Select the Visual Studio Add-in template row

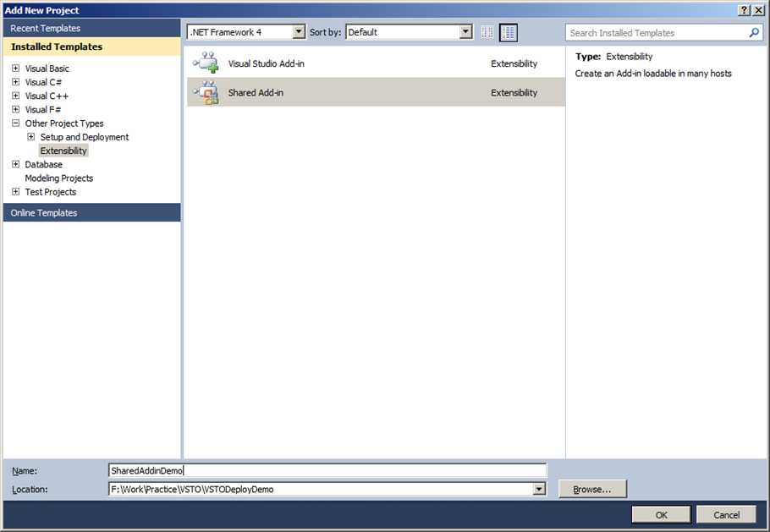click(x=376, y=63)
